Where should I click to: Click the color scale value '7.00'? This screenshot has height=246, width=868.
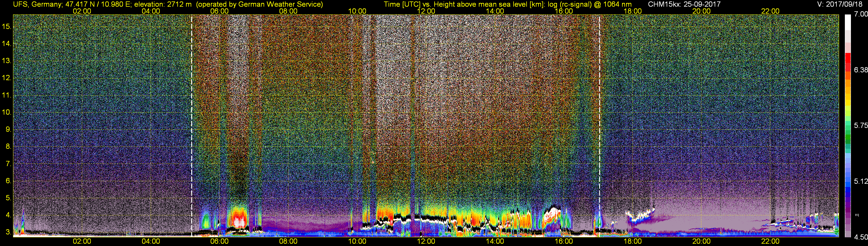tap(861, 14)
